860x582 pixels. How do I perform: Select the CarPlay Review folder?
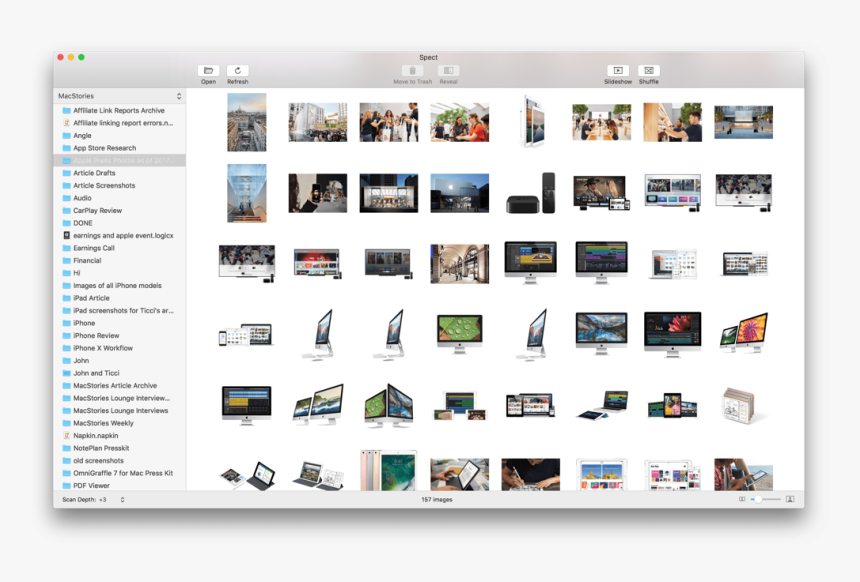(97, 210)
